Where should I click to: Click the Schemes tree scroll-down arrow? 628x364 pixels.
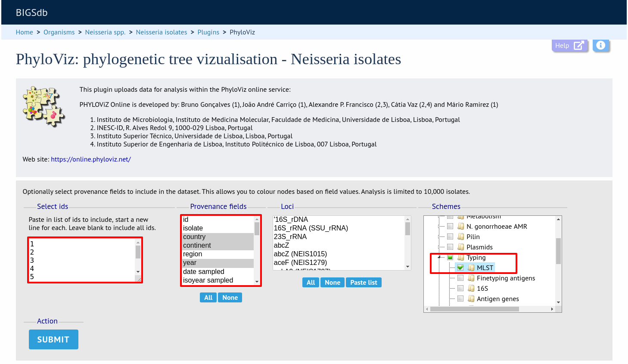pyautogui.click(x=559, y=302)
